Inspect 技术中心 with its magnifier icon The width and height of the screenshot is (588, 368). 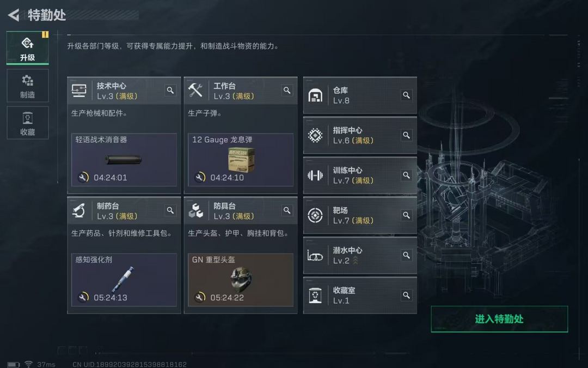pos(170,91)
